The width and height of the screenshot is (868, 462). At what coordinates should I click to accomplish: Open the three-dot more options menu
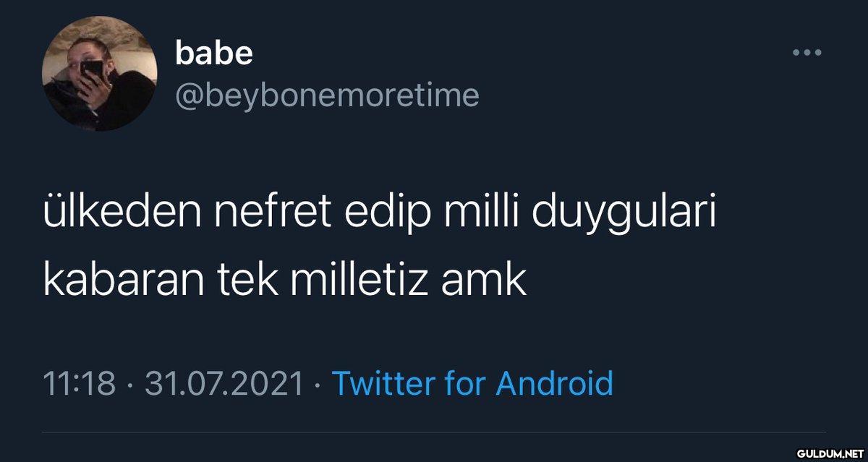pyautogui.click(x=807, y=53)
